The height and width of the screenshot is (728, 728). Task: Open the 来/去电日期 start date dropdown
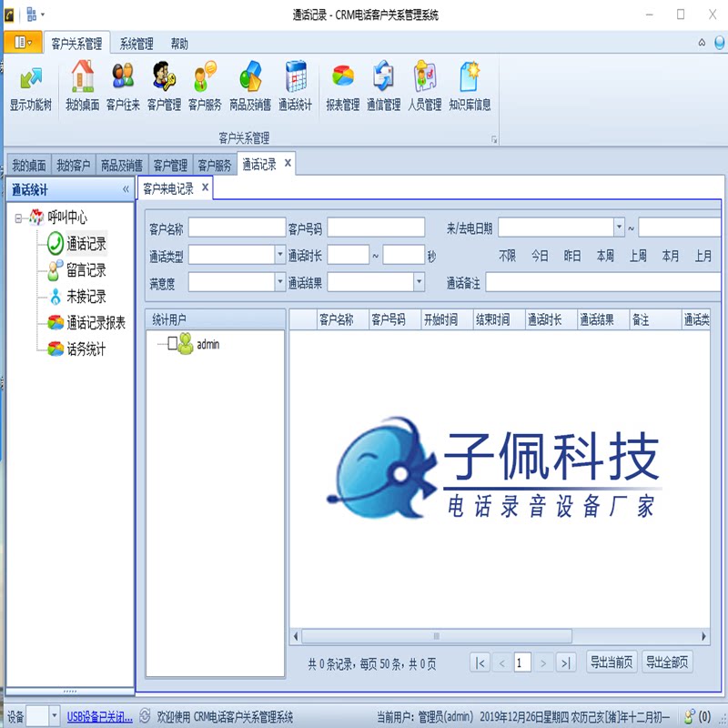click(619, 227)
